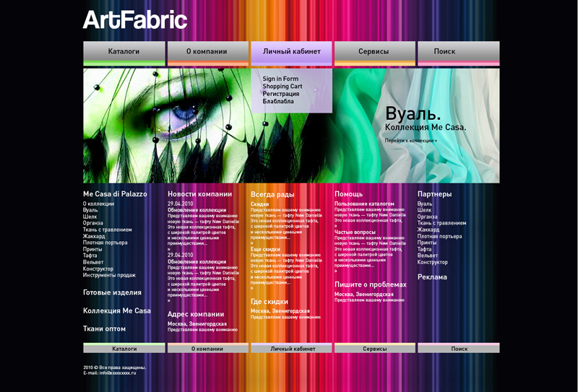
Task: Click the footer E-mail address
Action: 118,373
